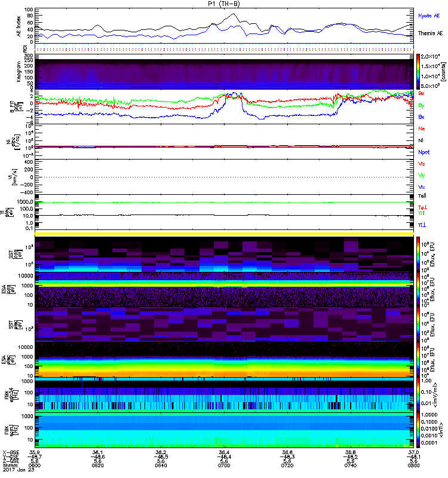448x478 pixels.
Task: Click the Y-GSE value "-49.7"
Action: [x=35, y=456]
